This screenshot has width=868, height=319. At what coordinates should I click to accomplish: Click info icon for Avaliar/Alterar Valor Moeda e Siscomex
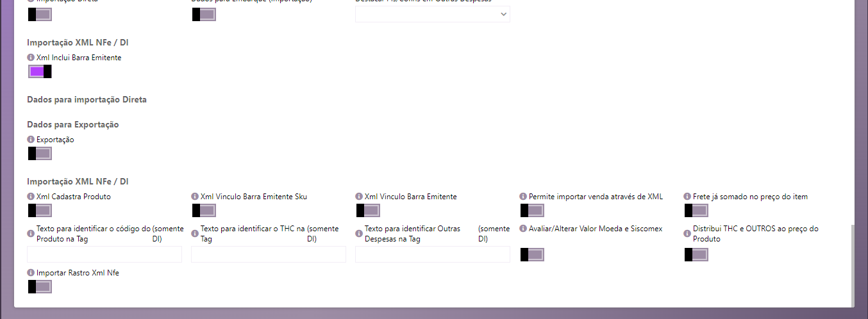pyautogui.click(x=523, y=229)
